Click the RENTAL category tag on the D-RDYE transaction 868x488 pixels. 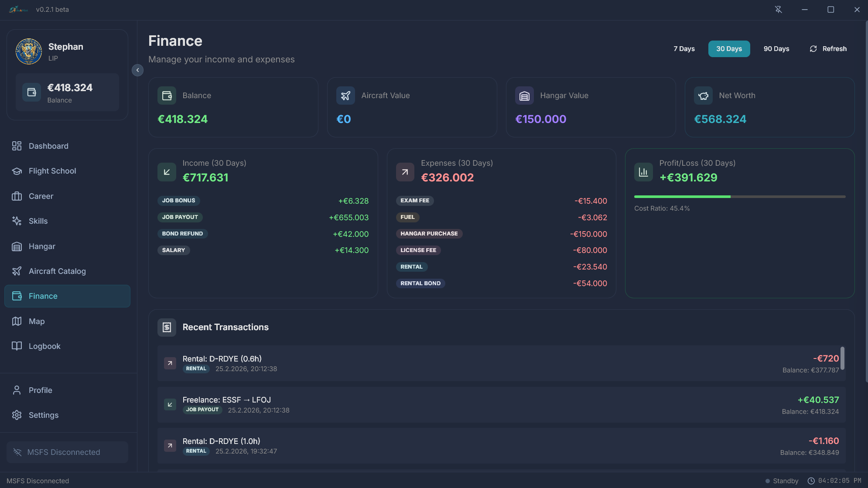click(196, 369)
